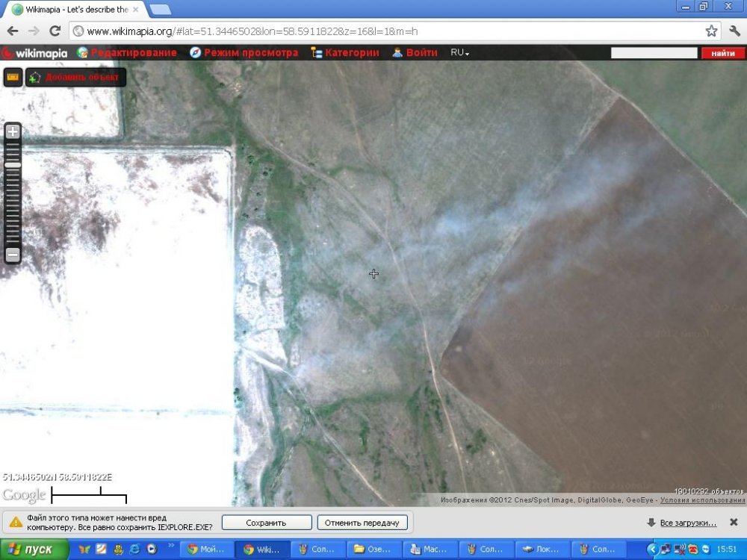Viewport: 747px width, 560px height.
Task: Click Отменить передачу button
Action: pos(362,523)
